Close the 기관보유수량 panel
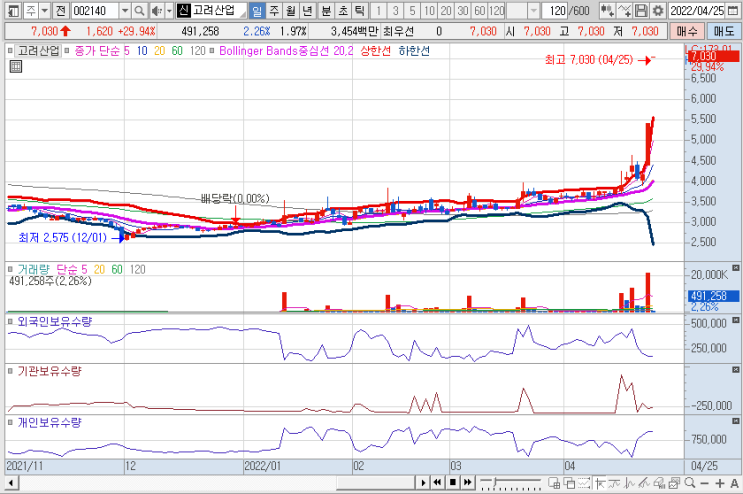743x494 pixels. pos(735,369)
